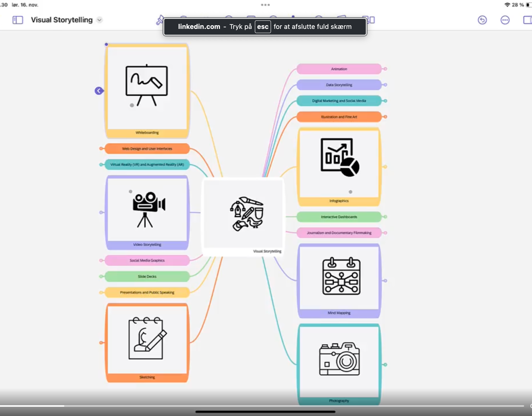Select the Journalism and Documentary Filmmaking node

tap(339, 233)
